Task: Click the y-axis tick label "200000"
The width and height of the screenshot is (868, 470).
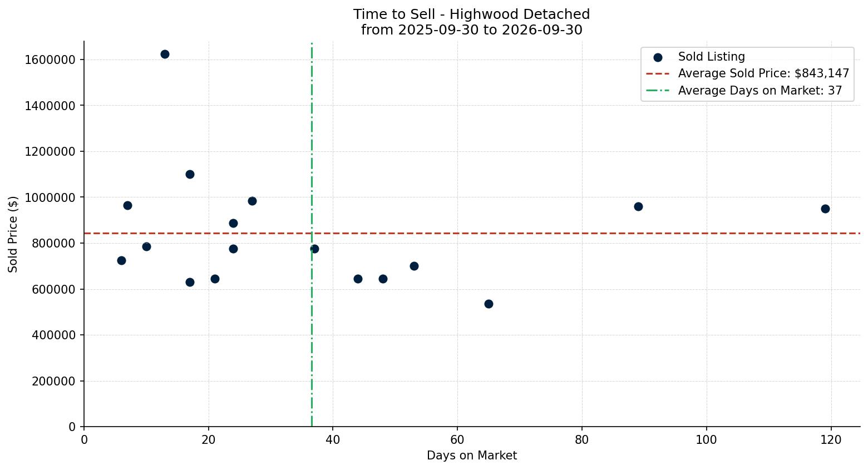Action: coord(54,382)
